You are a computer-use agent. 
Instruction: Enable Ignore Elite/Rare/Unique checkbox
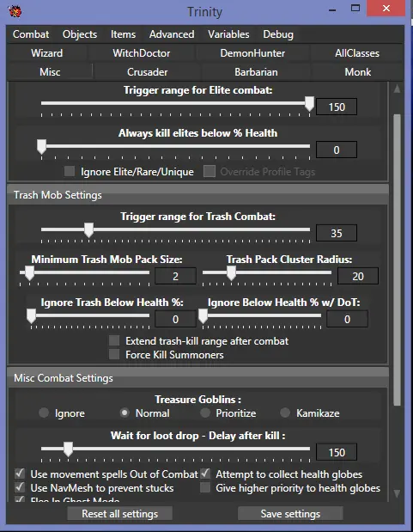coord(70,171)
